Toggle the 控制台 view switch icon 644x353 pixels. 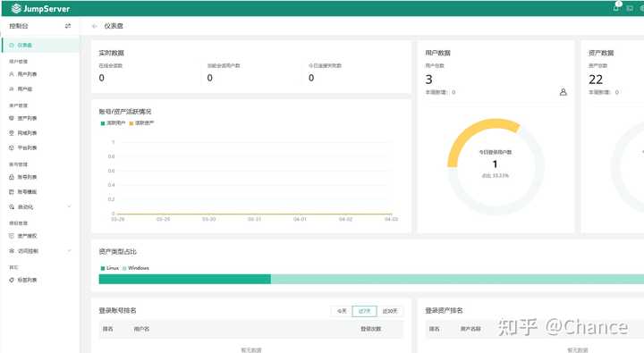tap(68, 26)
